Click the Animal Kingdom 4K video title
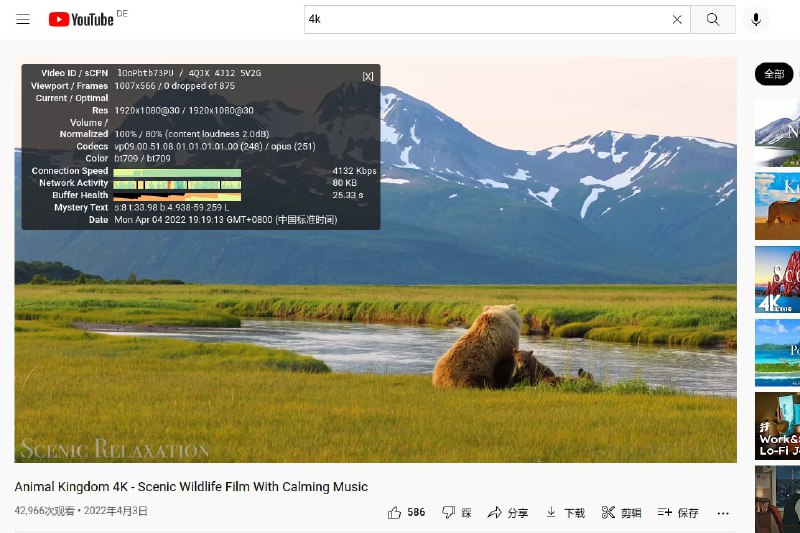The height and width of the screenshot is (533, 800). pyautogui.click(x=191, y=487)
